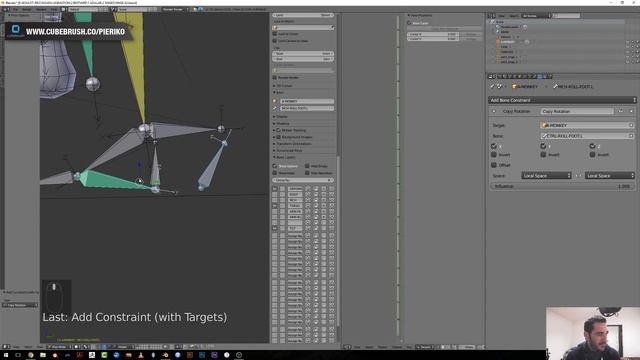The height and width of the screenshot is (360, 640).
Task: Collapse the Copy Rotation constraint panel
Action: tap(494, 111)
